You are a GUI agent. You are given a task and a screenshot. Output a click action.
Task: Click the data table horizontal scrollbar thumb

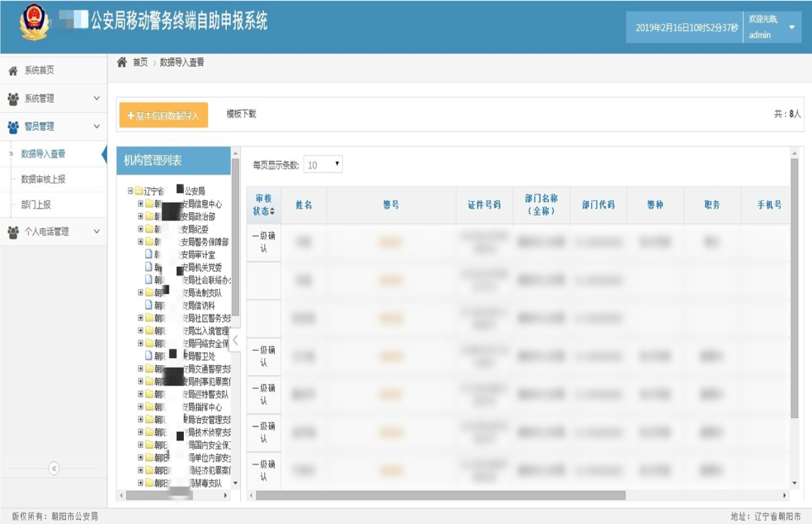click(x=441, y=496)
